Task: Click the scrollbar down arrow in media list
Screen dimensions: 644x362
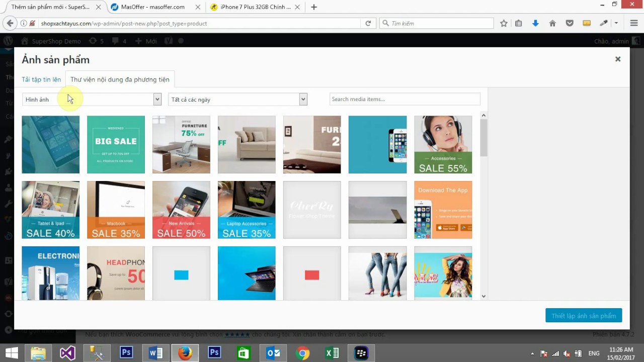Action: tap(484, 296)
